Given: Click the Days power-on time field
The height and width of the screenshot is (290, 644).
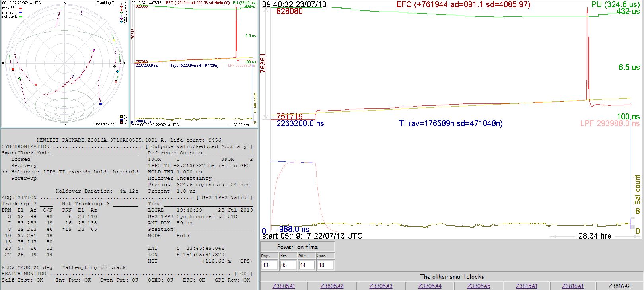Looking at the screenshot, I should [x=269, y=265].
